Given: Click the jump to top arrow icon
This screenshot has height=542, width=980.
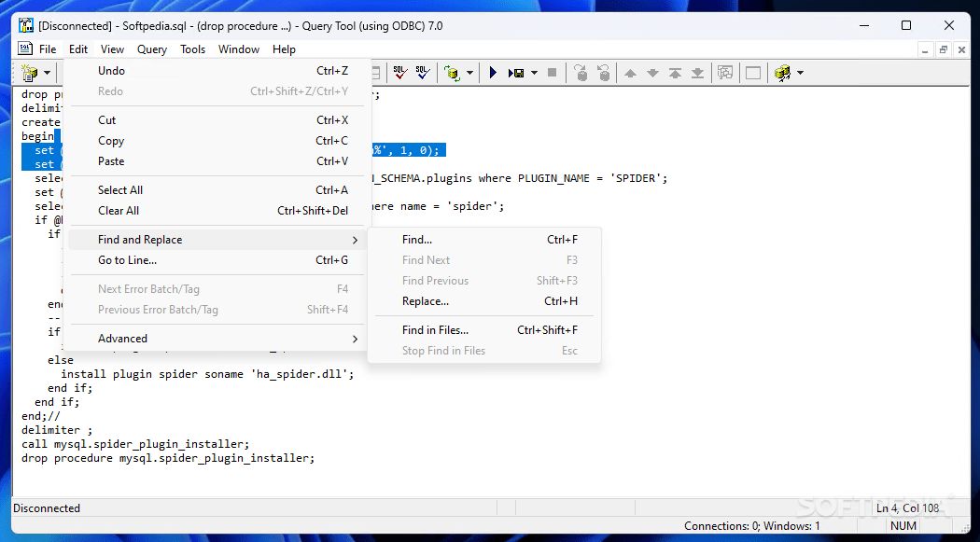Looking at the screenshot, I should [x=675, y=73].
